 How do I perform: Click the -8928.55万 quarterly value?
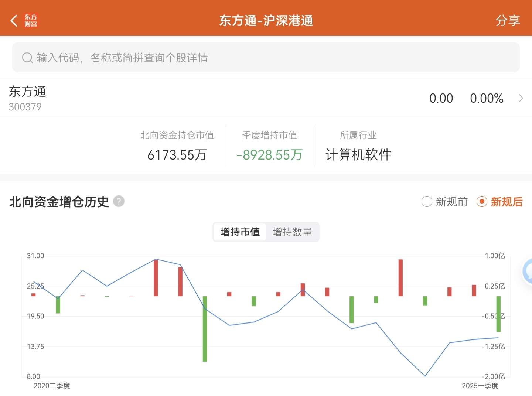point(270,155)
